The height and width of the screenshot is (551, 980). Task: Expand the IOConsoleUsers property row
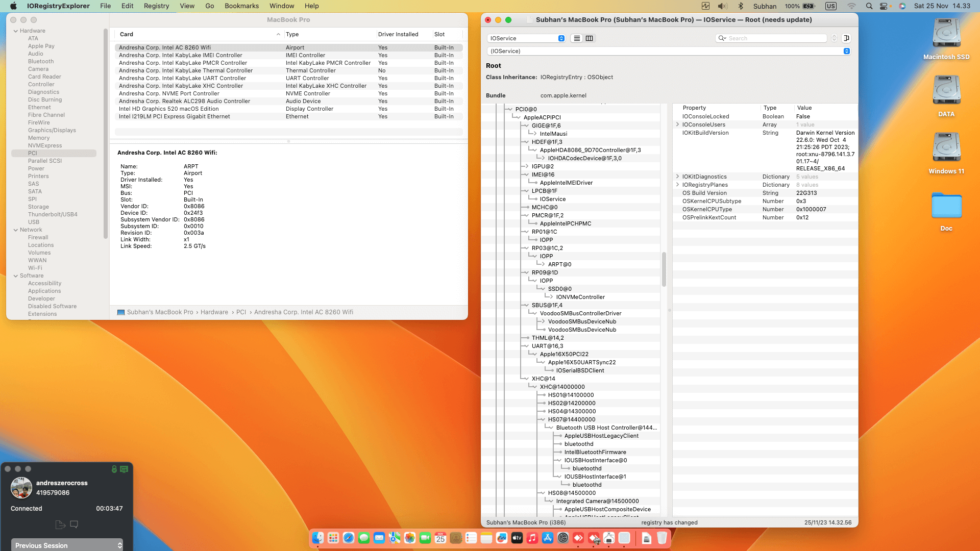[677, 124]
